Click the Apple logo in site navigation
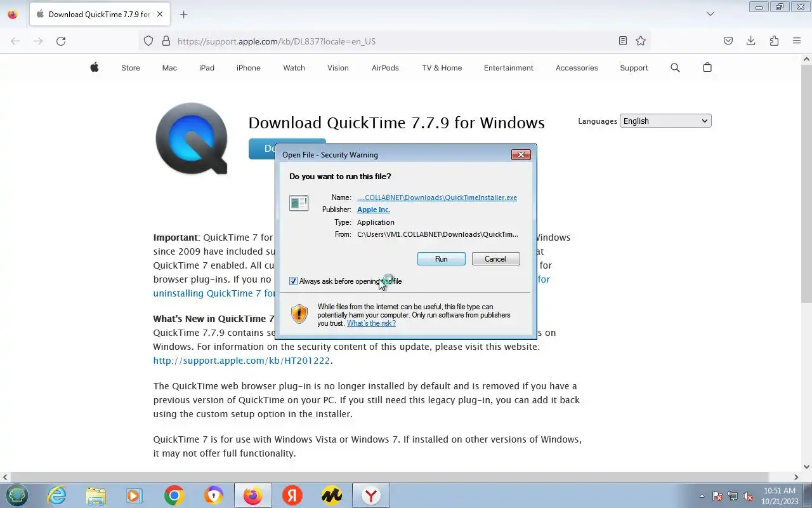The image size is (812, 508). click(95, 67)
